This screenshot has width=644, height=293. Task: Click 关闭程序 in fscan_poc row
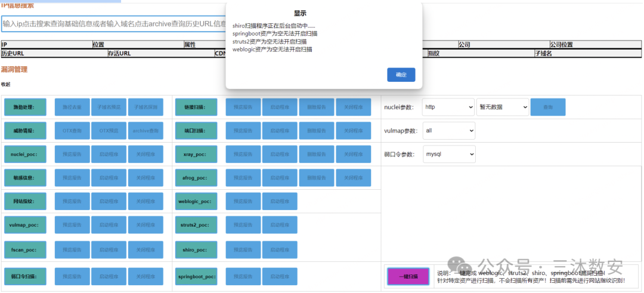point(145,250)
